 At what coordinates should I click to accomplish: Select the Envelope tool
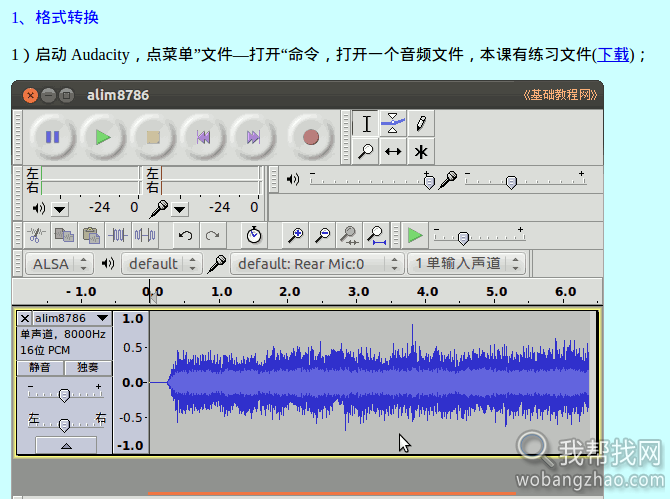(x=393, y=124)
